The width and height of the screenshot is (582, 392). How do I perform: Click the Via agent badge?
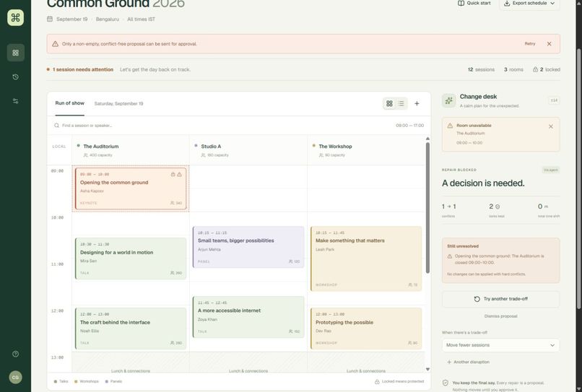550,170
